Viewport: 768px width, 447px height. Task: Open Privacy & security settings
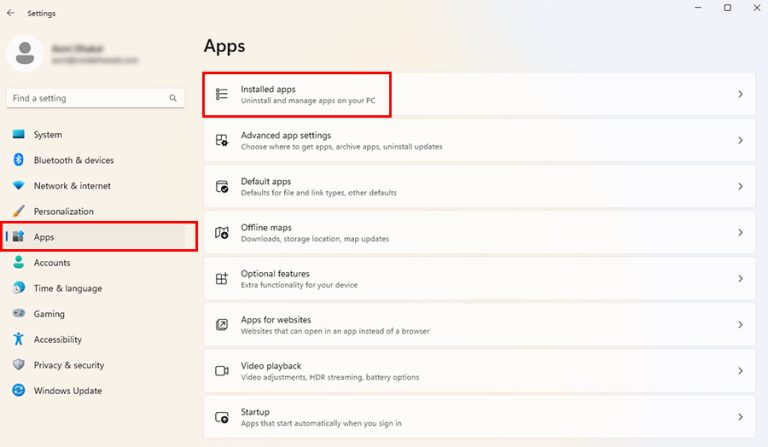tap(68, 365)
